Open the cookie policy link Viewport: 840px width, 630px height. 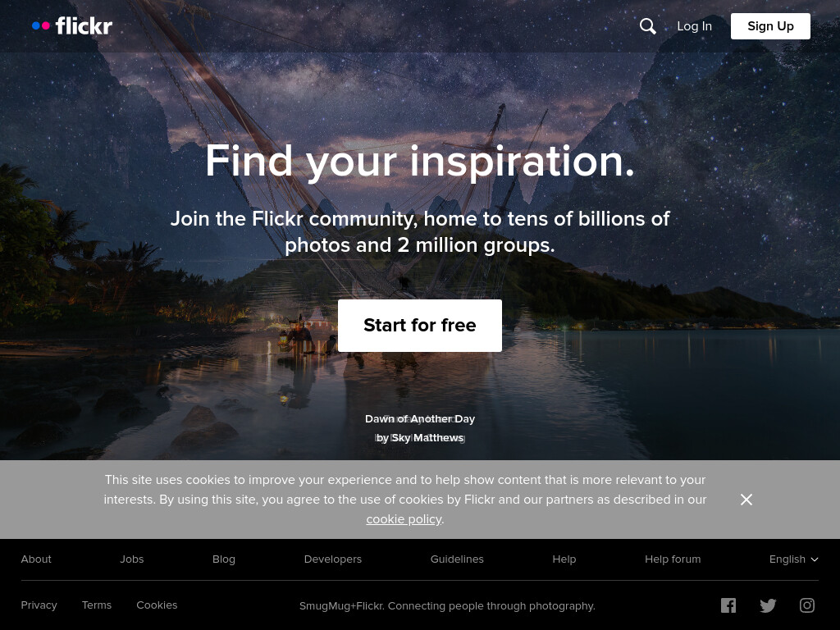pos(404,519)
